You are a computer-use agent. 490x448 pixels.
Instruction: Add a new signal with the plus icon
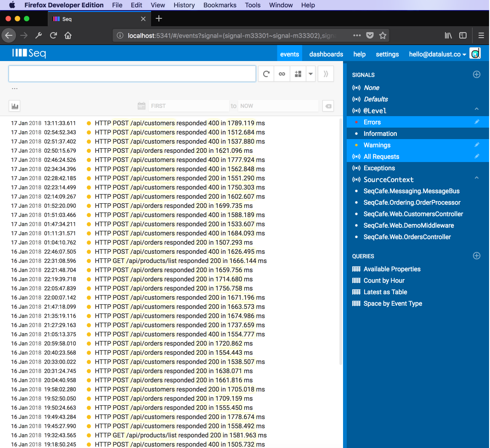tap(476, 74)
